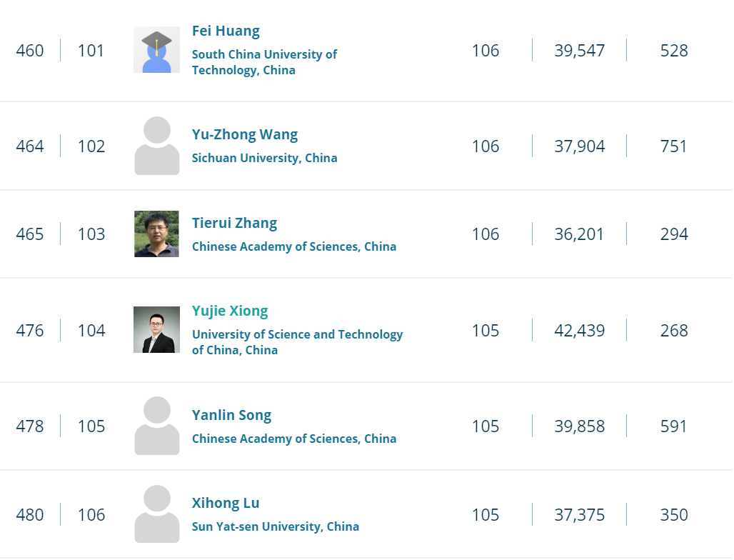Screen dimensions: 734x560
Task: Click Yujie Xiong's citation count 42,439
Action: click(x=579, y=331)
